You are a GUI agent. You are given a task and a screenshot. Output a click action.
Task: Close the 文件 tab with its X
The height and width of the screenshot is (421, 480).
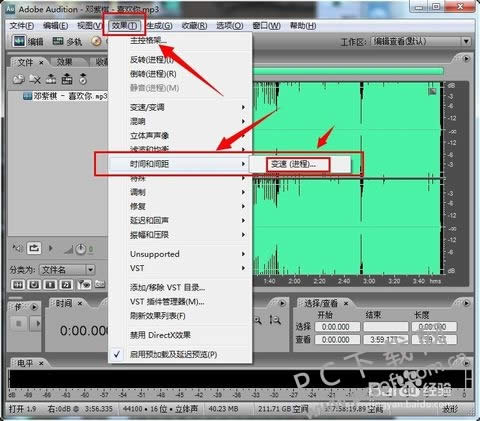[41, 63]
